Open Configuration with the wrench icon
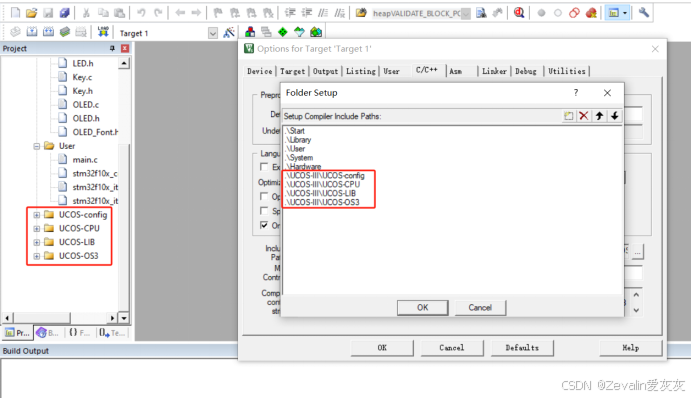 643,13
